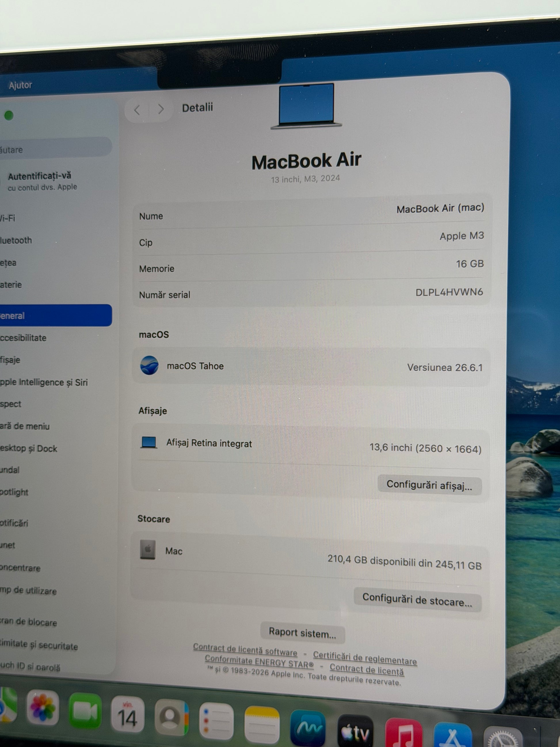Click the memory value "16 GB"
The height and width of the screenshot is (747, 560).
coord(470,264)
